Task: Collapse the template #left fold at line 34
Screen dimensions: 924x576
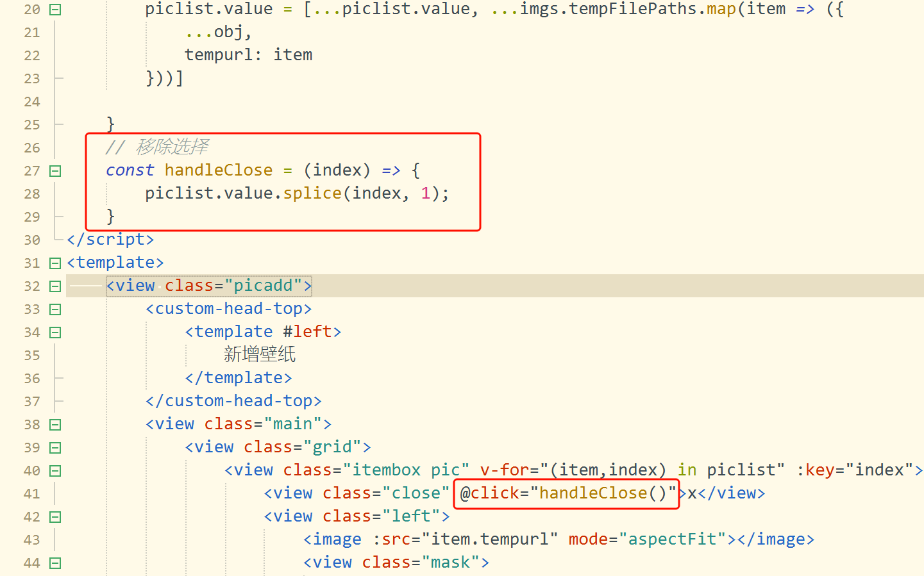Action: (x=55, y=333)
